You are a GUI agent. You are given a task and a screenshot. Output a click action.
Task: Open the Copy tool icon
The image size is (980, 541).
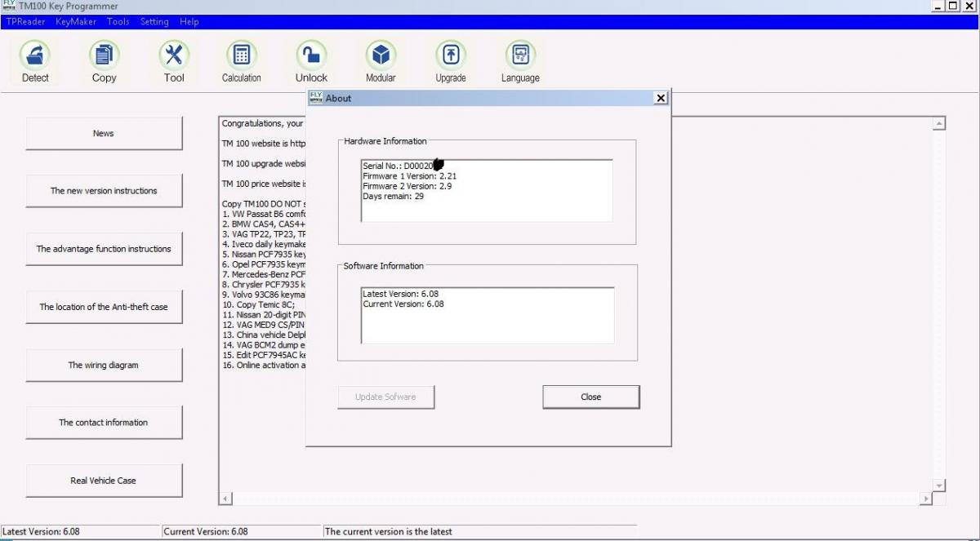pos(105,55)
